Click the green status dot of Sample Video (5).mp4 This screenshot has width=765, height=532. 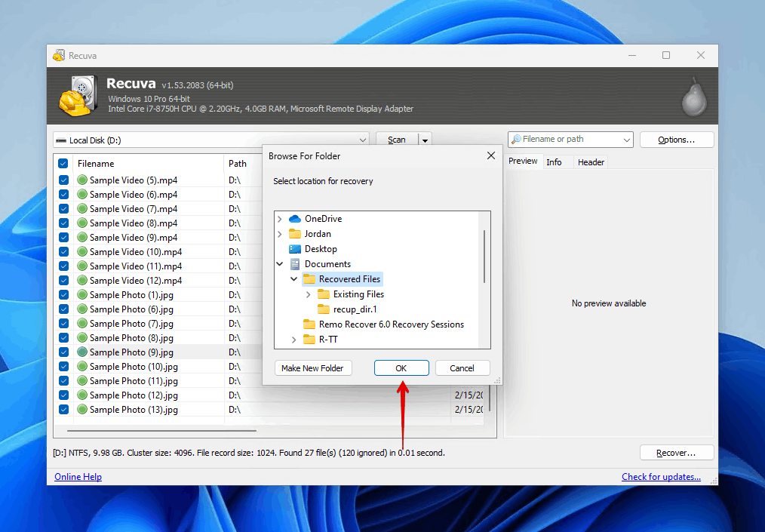[82, 180]
